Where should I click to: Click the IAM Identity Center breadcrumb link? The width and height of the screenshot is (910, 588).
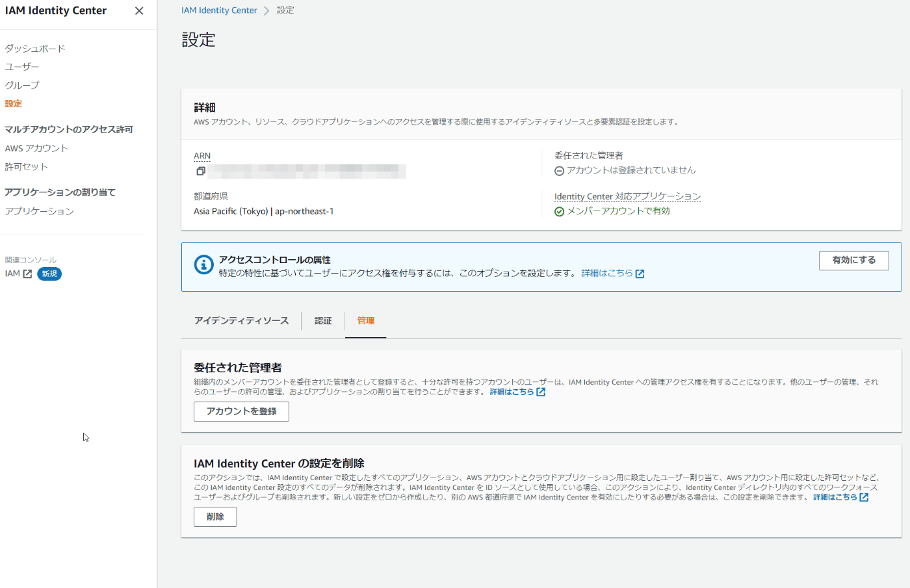[219, 10]
